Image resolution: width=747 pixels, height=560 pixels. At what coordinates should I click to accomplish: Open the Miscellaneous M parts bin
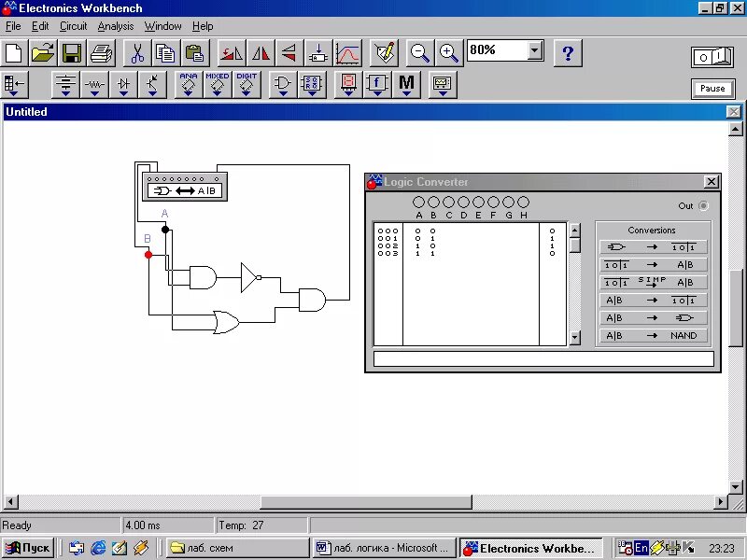406,85
